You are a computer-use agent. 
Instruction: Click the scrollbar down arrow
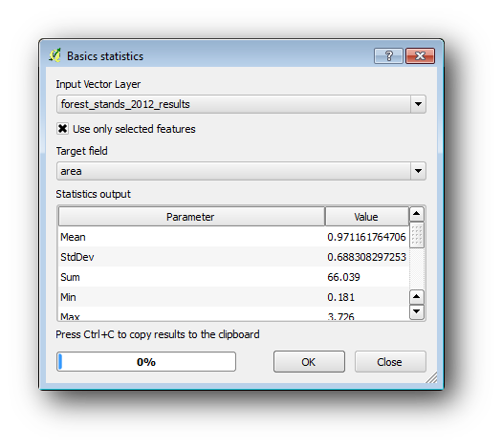click(417, 311)
